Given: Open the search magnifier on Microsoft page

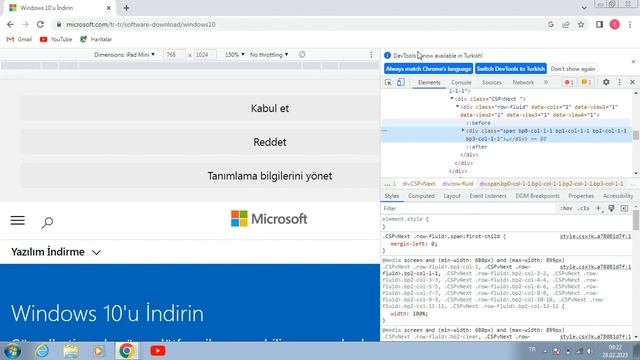Looking at the screenshot, I should [47, 222].
